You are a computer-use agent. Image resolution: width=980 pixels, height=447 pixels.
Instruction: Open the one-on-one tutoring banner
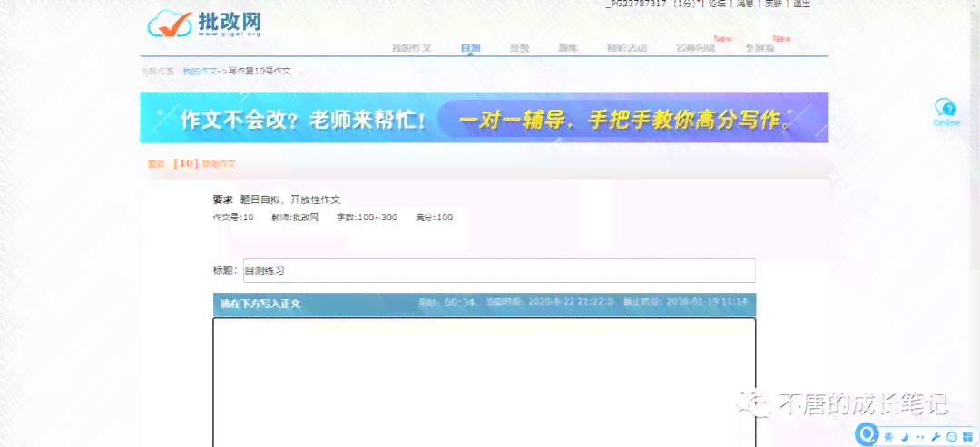click(485, 118)
